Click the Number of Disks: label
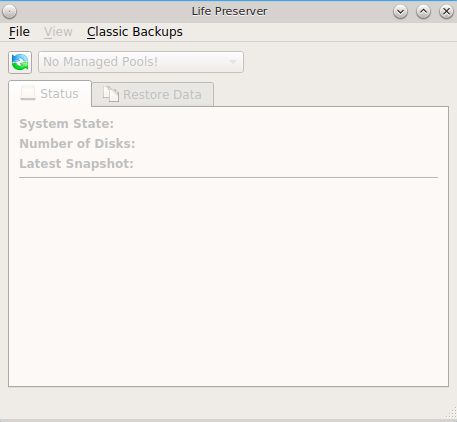Viewport: 457px width, 422px height. click(x=77, y=144)
